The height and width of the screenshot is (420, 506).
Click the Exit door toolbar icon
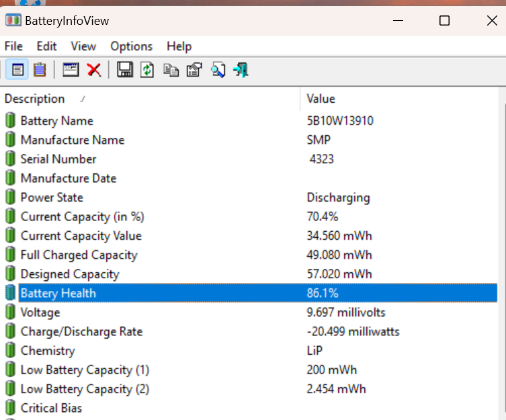[x=241, y=70]
